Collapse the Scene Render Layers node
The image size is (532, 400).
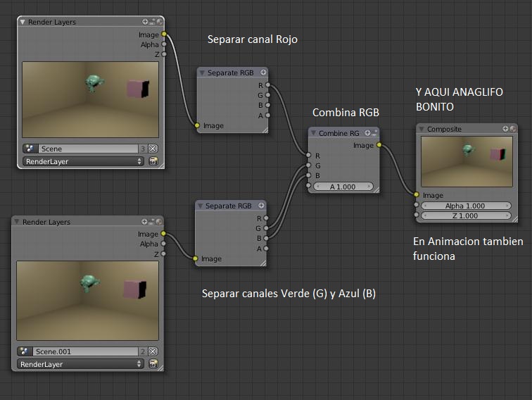[x=23, y=22]
